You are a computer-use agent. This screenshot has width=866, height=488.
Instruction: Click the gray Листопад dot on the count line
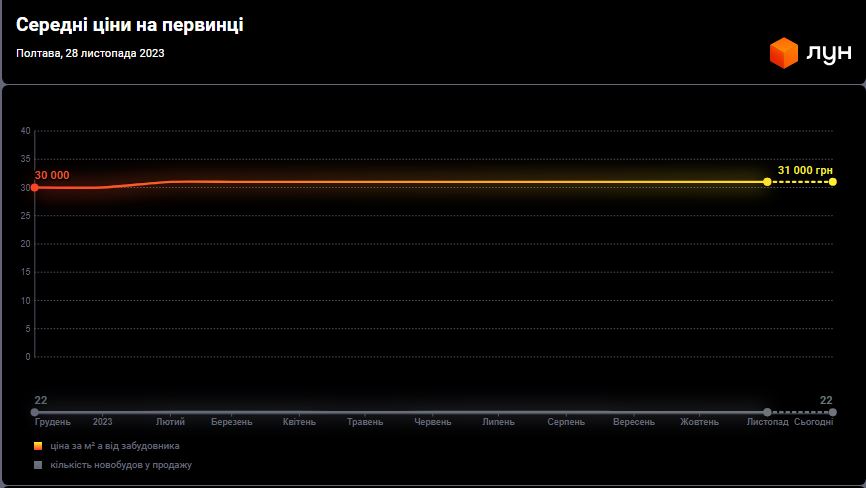(x=767, y=412)
